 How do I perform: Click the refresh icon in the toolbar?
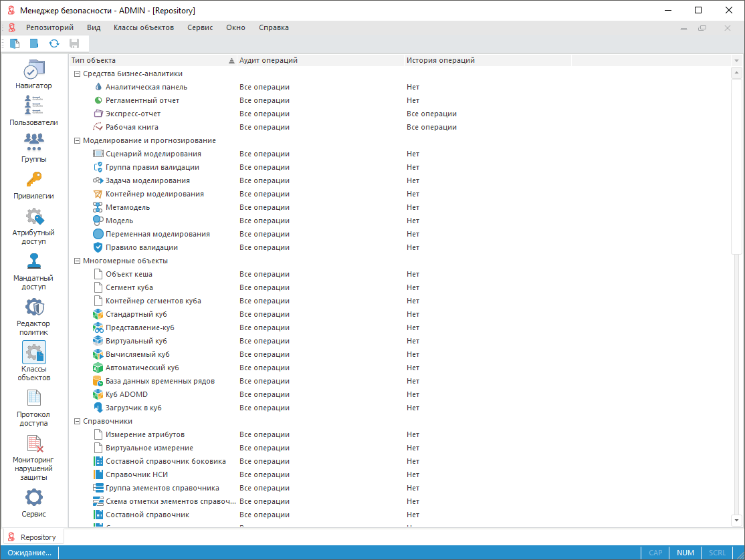point(54,43)
